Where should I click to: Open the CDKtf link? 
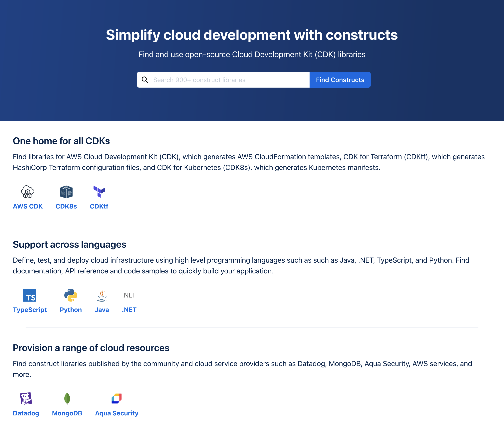click(99, 206)
